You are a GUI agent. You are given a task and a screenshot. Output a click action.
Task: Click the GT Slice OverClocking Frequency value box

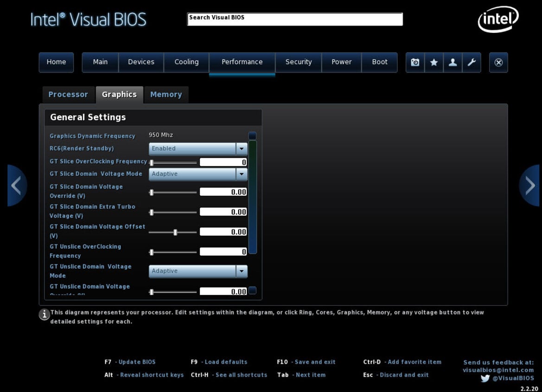223,162
